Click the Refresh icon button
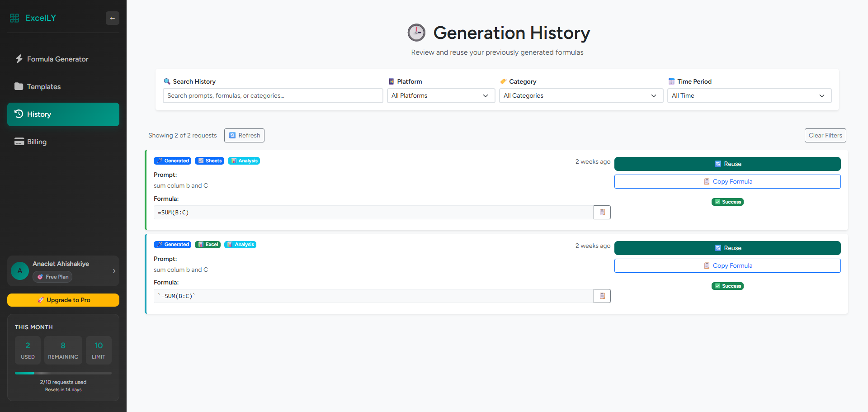 click(x=232, y=135)
